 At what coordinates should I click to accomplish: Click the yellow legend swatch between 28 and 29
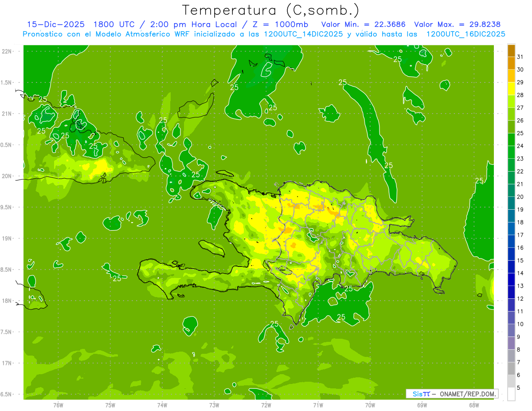[511, 89]
